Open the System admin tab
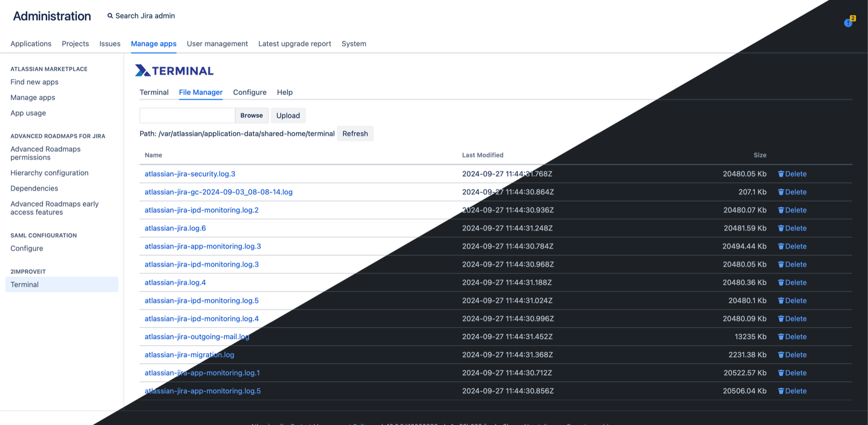Screen dimensions: 868x425 click(354, 43)
